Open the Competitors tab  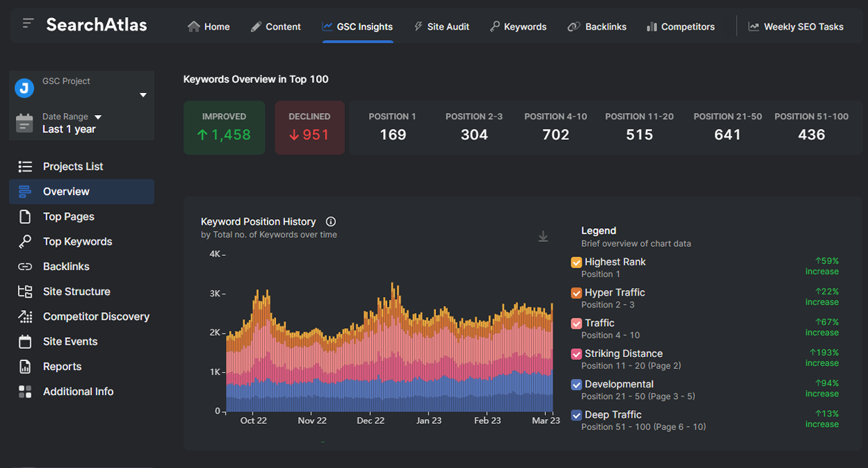click(x=680, y=27)
